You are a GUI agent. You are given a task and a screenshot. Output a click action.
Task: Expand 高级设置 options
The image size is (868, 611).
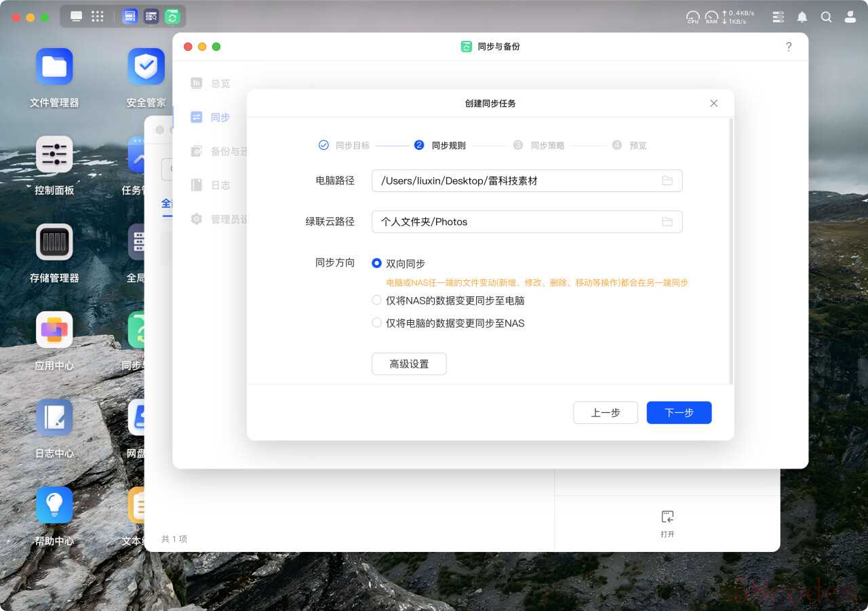[409, 364]
